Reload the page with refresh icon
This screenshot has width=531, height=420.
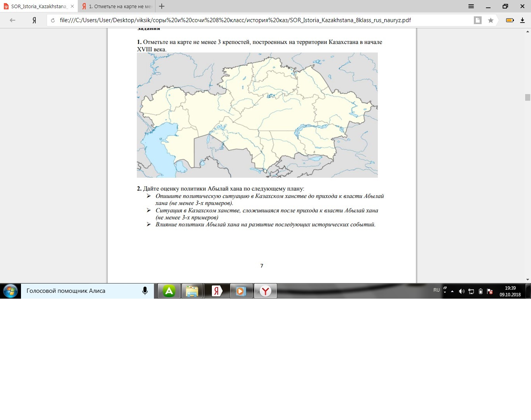coord(53,20)
